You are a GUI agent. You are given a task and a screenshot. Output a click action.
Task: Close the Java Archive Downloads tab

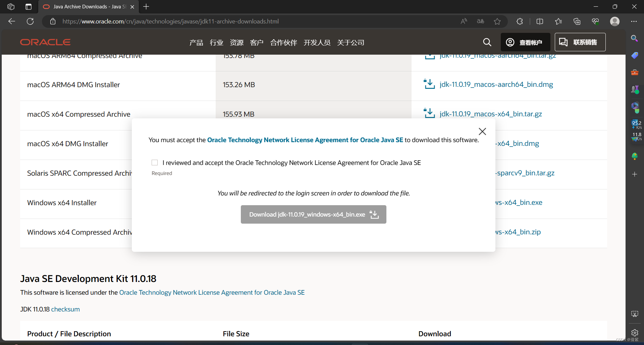pos(132,7)
